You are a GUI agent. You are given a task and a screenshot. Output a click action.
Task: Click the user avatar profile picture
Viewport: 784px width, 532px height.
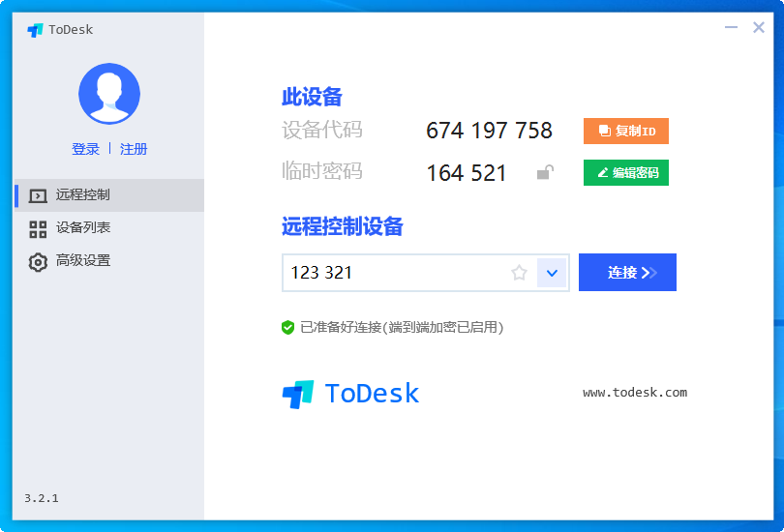tap(109, 94)
